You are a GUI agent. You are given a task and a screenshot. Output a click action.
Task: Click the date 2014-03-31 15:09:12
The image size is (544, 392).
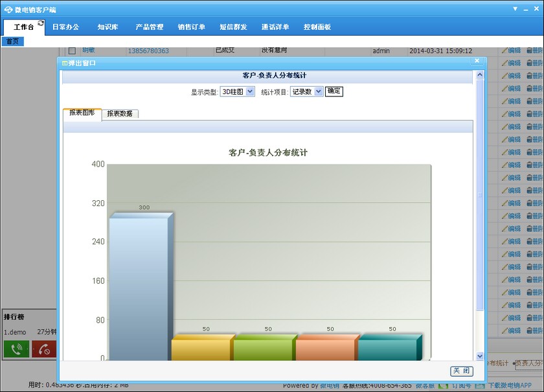tap(440, 51)
